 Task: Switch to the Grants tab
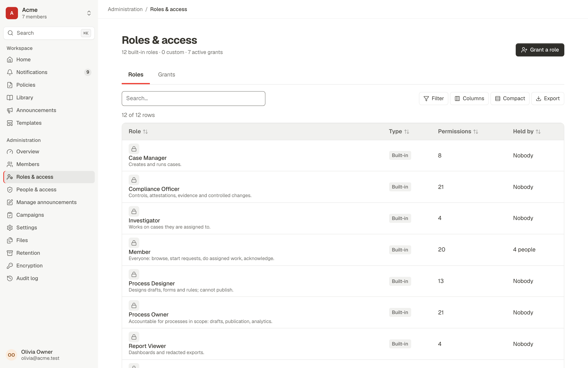coord(166,74)
